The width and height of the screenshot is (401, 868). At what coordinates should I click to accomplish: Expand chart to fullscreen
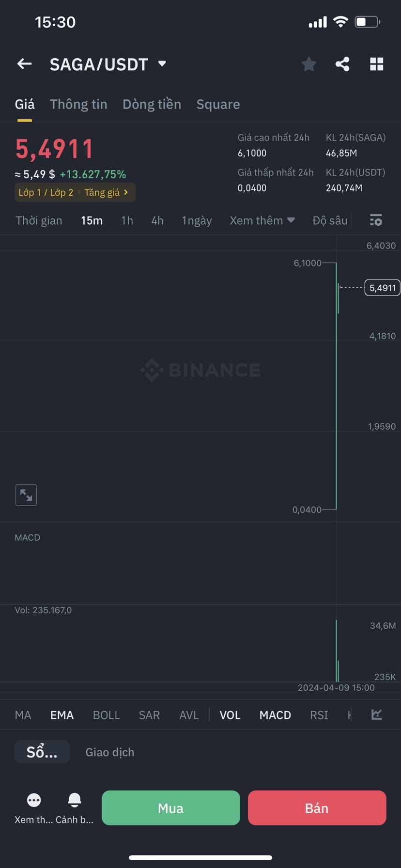pos(26,495)
